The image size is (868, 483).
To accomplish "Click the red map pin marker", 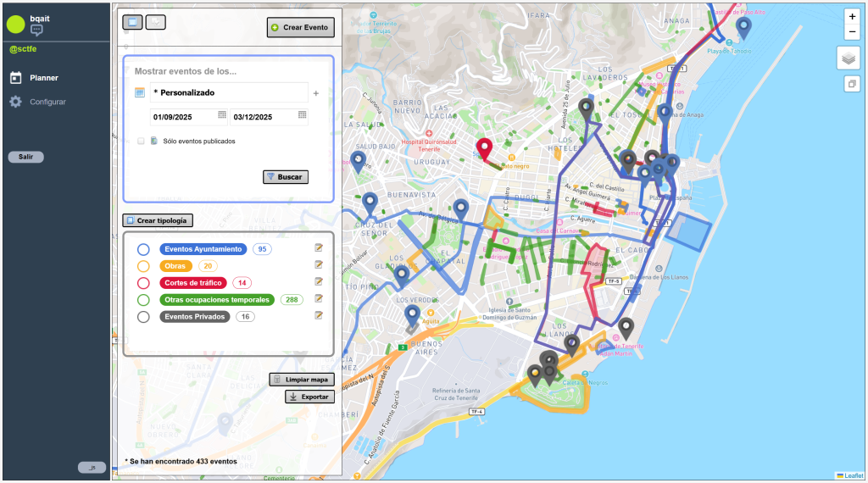I will pyautogui.click(x=483, y=150).
